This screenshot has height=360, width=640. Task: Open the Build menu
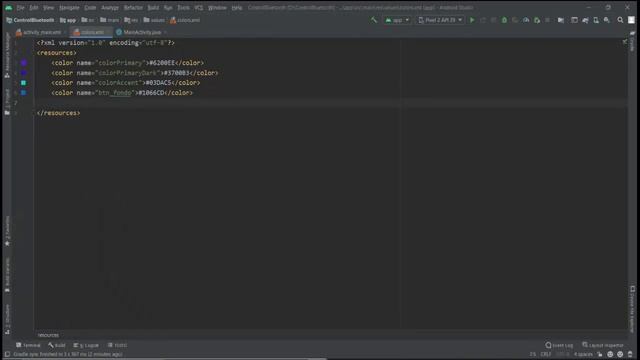click(153, 8)
